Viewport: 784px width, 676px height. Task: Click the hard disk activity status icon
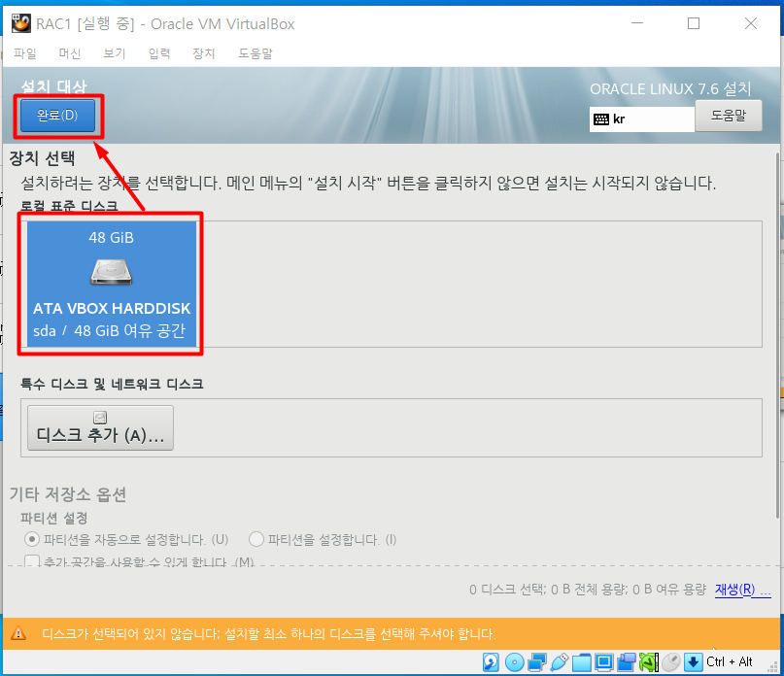coord(491,662)
